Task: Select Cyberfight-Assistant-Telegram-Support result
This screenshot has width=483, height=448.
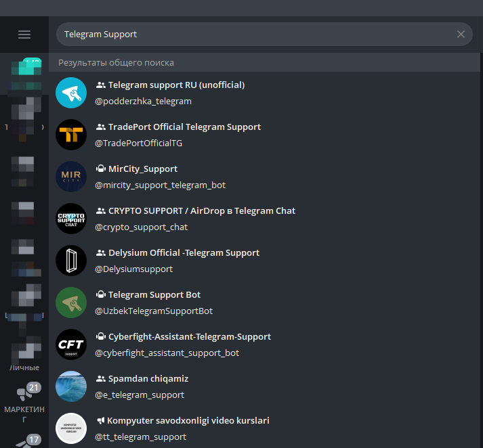Action: [x=264, y=344]
